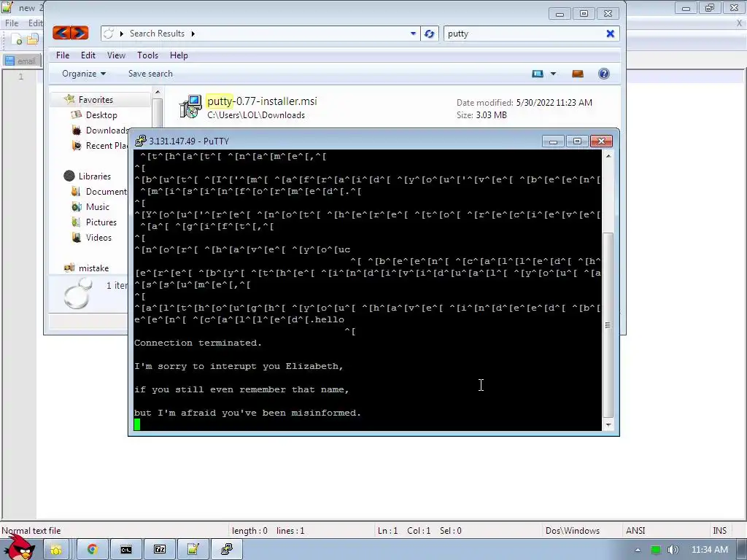The width and height of the screenshot is (747, 560).
Task: Open file explorer from the taskbar
Action: 56,550
